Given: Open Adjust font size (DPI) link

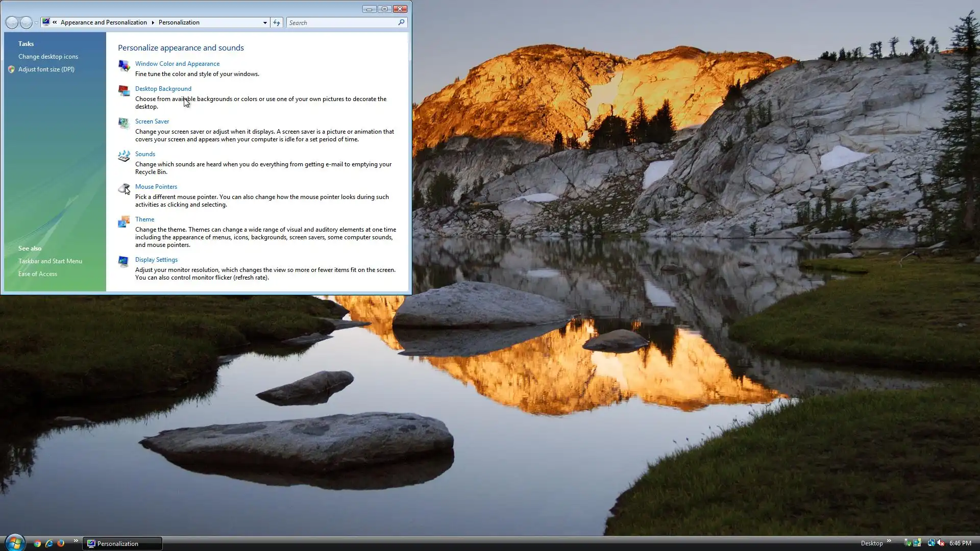Looking at the screenshot, I should click(46, 69).
